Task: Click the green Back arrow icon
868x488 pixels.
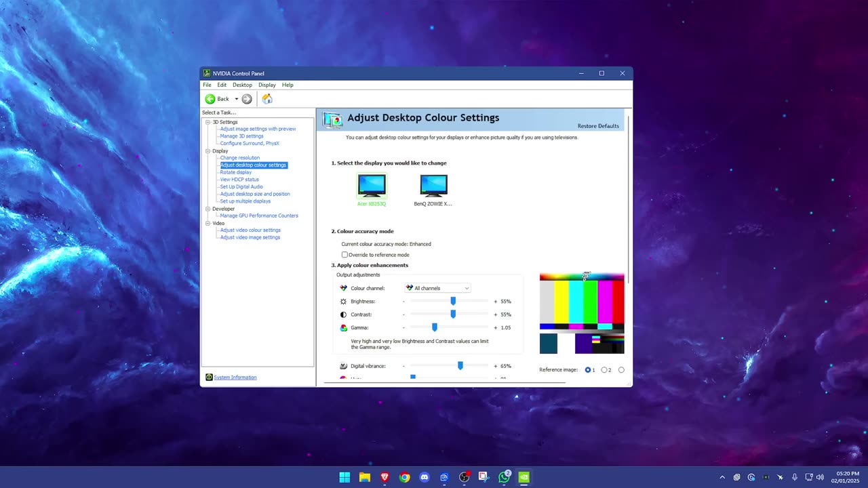Action: [210, 99]
